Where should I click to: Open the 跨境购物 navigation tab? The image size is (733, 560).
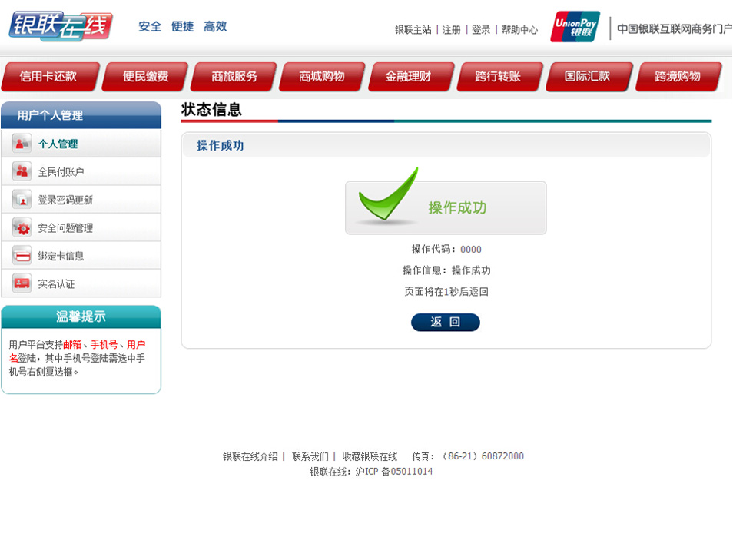[x=678, y=76]
